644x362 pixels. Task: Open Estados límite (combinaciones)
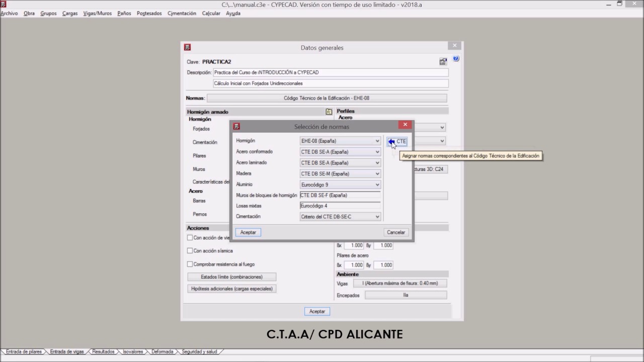[231, 277]
